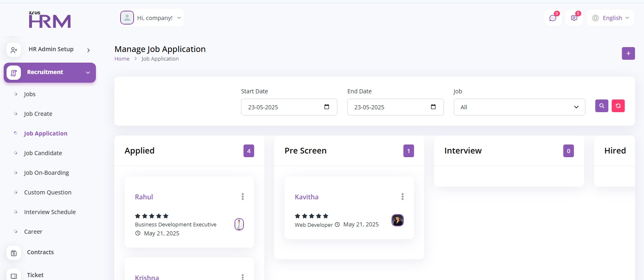Open the English language dropdown

click(610, 18)
